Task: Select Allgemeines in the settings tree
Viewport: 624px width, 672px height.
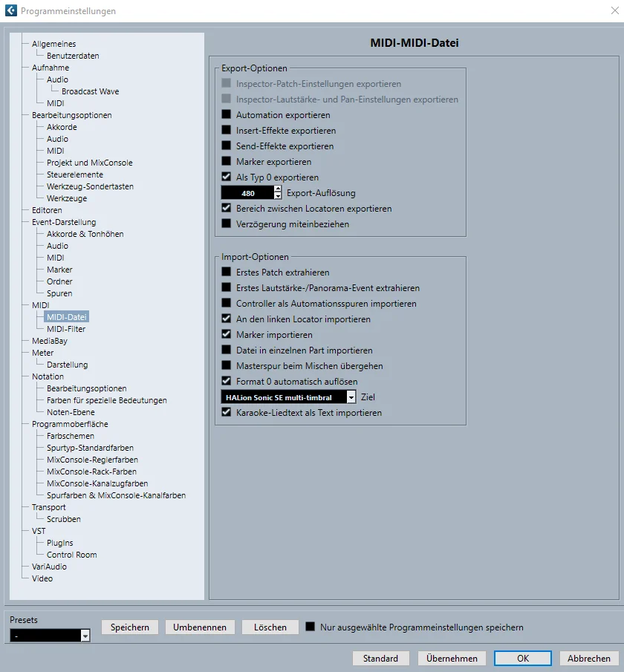Action: click(53, 44)
